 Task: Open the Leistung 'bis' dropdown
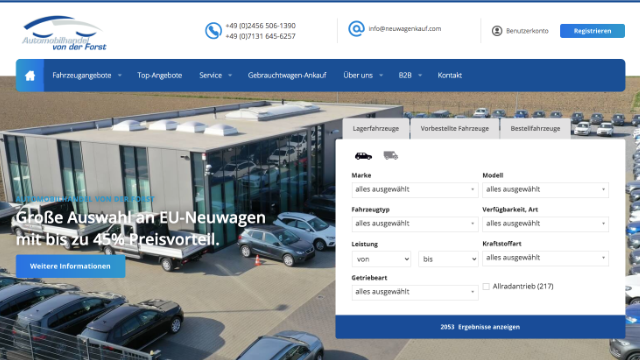pyautogui.click(x=448, y=259)
